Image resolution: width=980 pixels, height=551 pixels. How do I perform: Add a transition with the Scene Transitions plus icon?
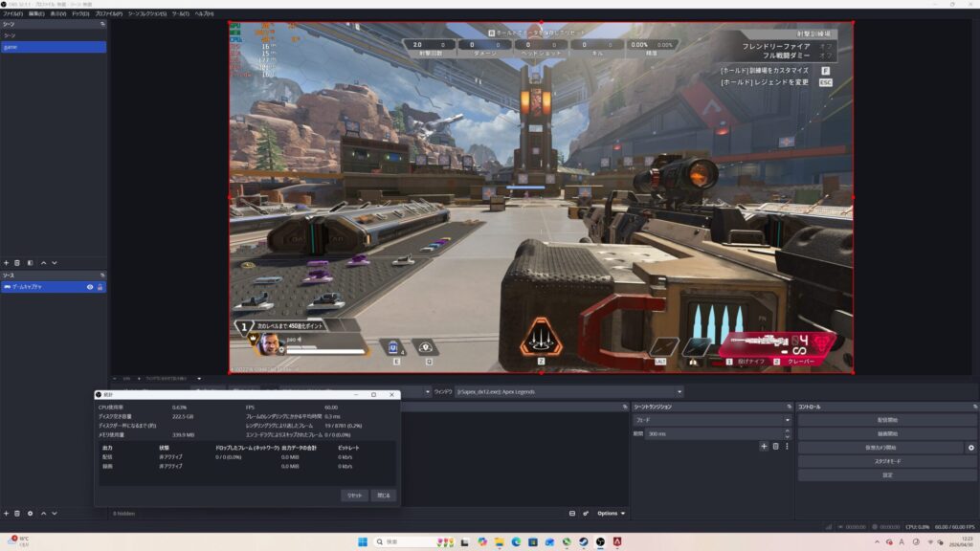point(764,446)
